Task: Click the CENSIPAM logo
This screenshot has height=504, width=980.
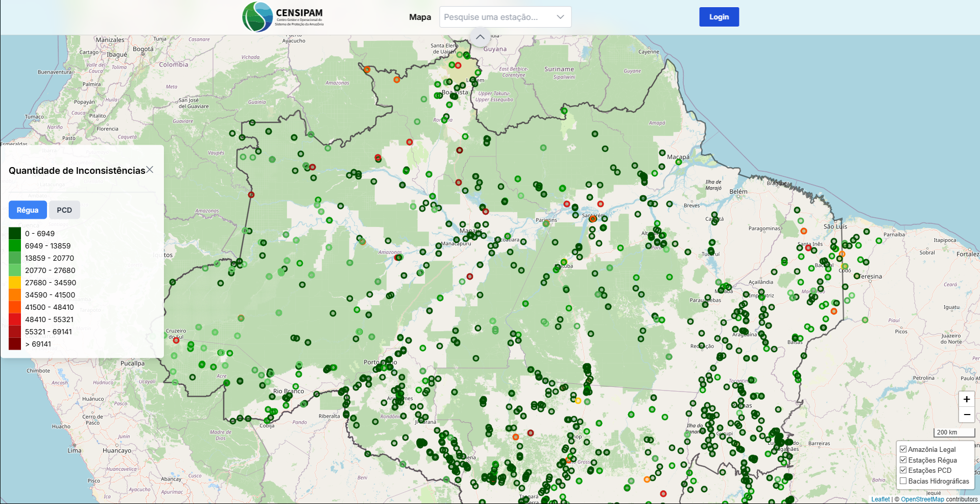Action: [282, 17]
